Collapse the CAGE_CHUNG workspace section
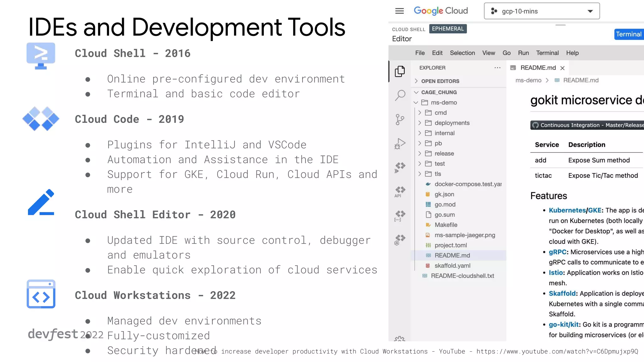 point(416,92)
